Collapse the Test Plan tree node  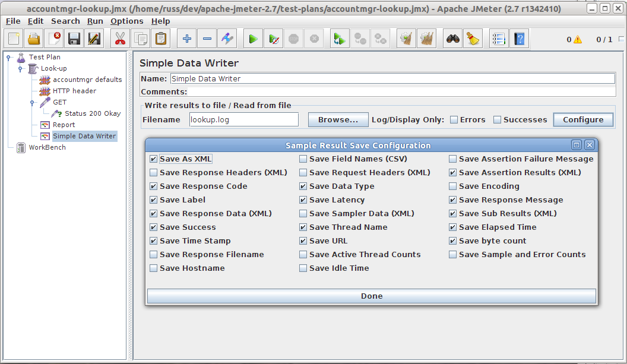click(8, 58)
